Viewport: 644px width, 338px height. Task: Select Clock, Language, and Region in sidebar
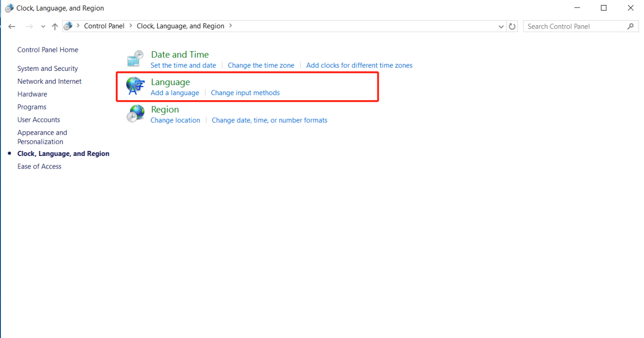63,153
